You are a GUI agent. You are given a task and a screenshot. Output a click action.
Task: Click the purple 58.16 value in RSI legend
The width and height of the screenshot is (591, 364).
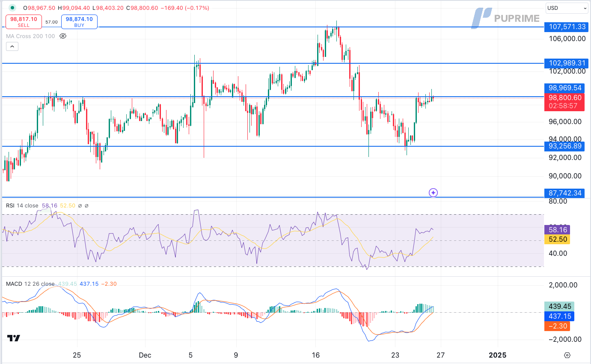point(50,206)
